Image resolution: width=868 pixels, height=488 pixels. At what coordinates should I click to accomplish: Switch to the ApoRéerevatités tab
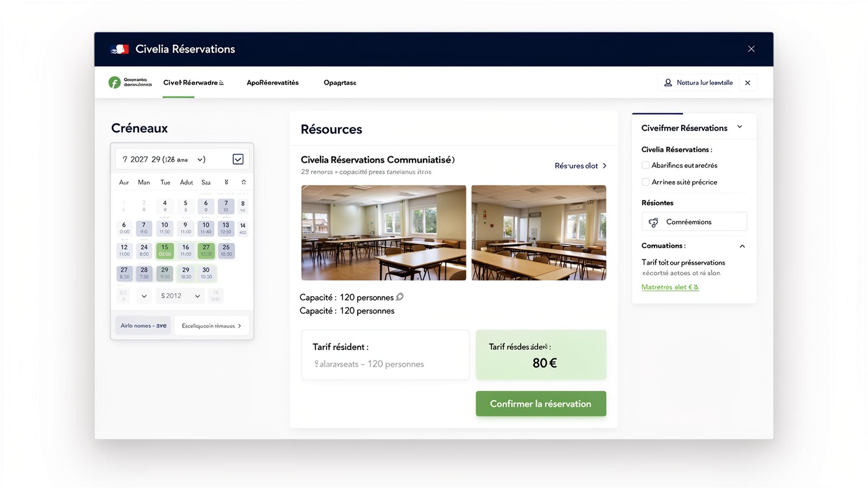click(273, 83)
